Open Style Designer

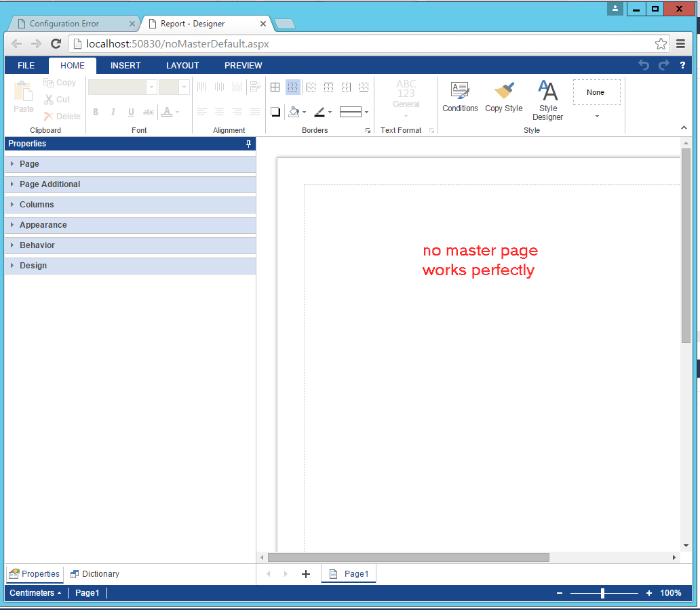pyautogui.click(x=548, y=100)
